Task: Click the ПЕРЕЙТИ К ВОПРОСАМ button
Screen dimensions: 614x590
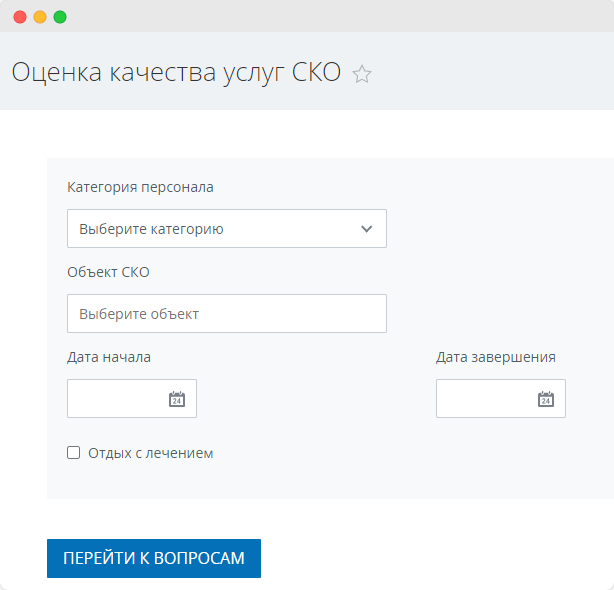Action: tap(154, 558)
